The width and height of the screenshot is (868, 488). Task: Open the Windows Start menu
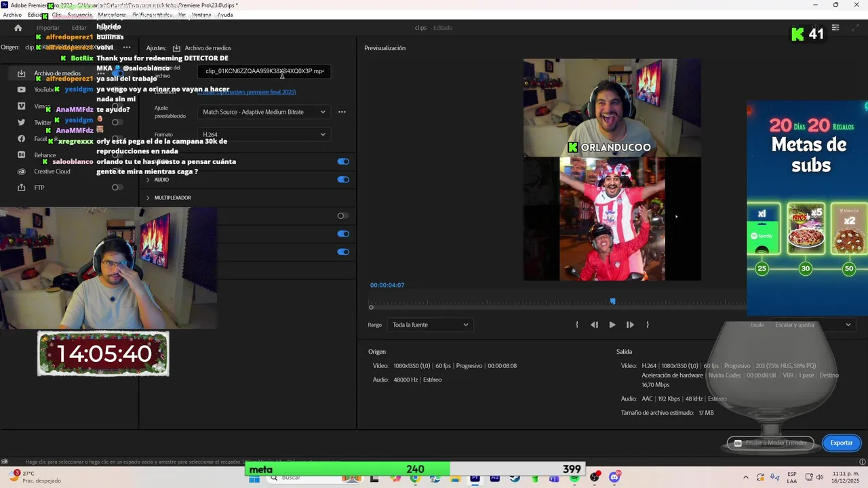pos(254,478)
